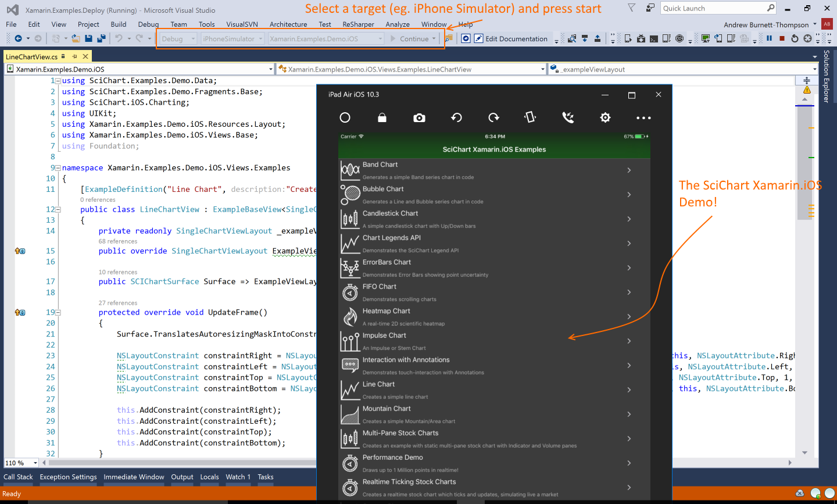Open the Xamarin.Examples.Demo.iOS startup project dropdown
Screen dimensions: 837x504
click(326, 38)
